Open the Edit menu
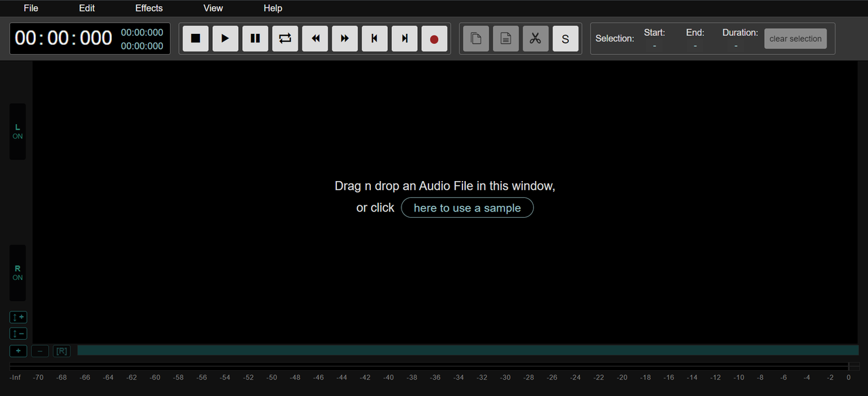 click(x=87, y=8)
